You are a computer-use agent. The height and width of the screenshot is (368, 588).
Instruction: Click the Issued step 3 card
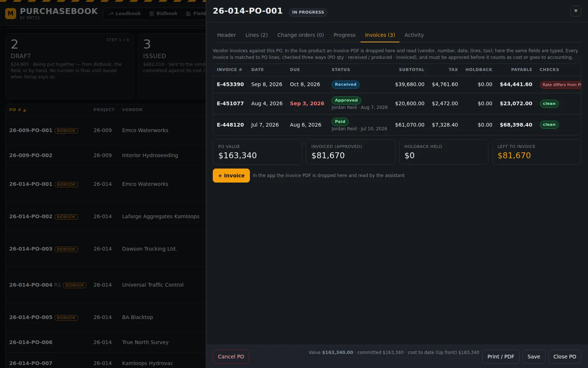click(x=172, y=66)
